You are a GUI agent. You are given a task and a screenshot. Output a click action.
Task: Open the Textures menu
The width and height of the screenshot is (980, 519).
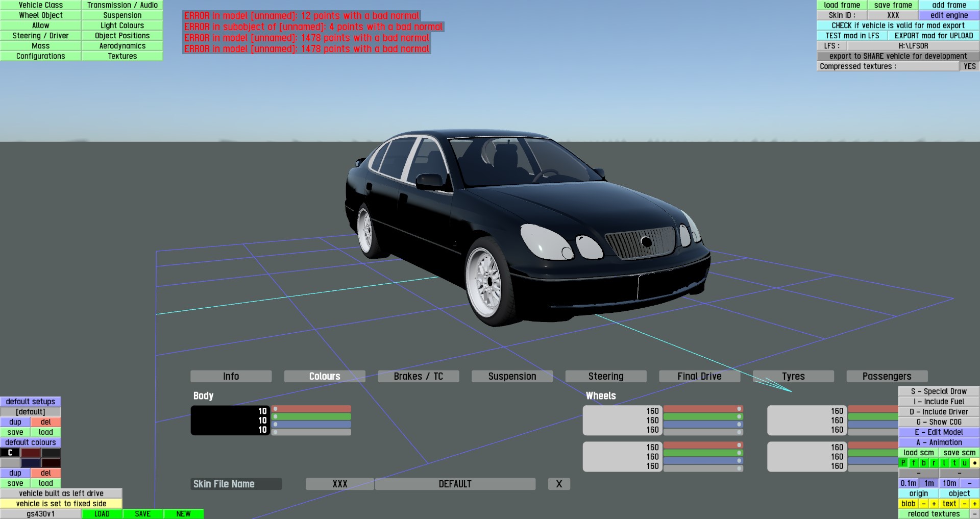122,56
